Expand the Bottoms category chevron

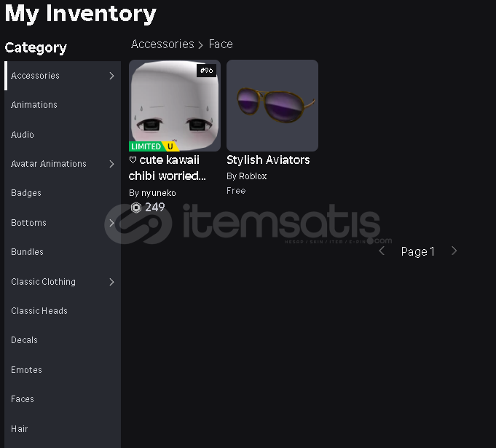(111, 223)
